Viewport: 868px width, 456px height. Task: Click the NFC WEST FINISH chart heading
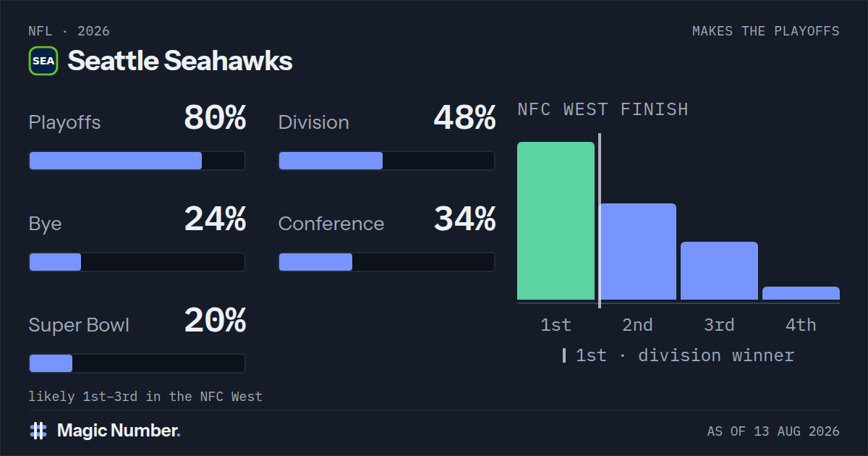point(603,109)
